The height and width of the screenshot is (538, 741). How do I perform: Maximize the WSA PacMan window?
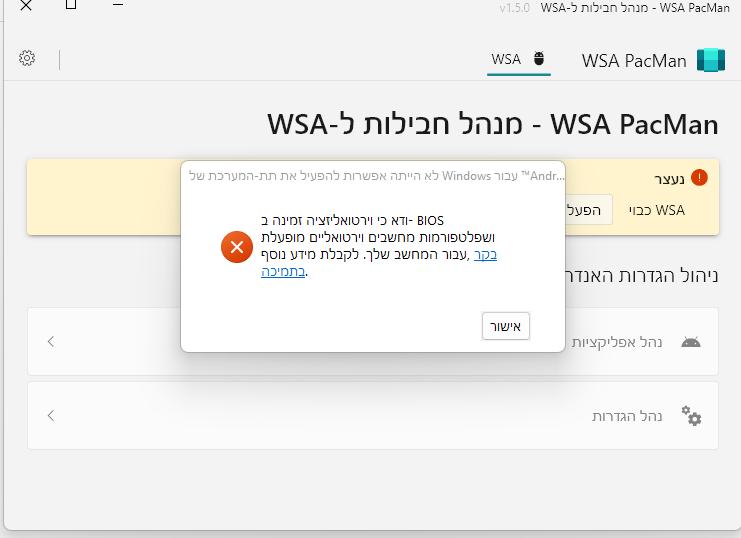71,5
